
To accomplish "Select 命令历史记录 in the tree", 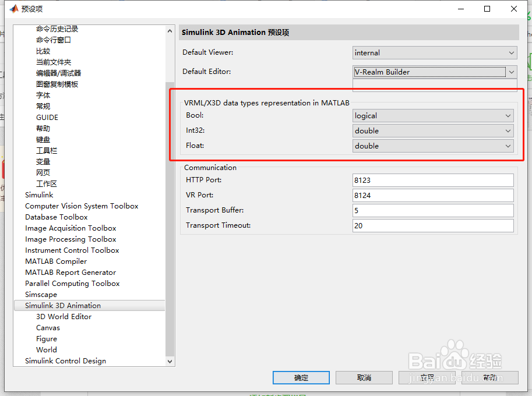I will 57,29.
